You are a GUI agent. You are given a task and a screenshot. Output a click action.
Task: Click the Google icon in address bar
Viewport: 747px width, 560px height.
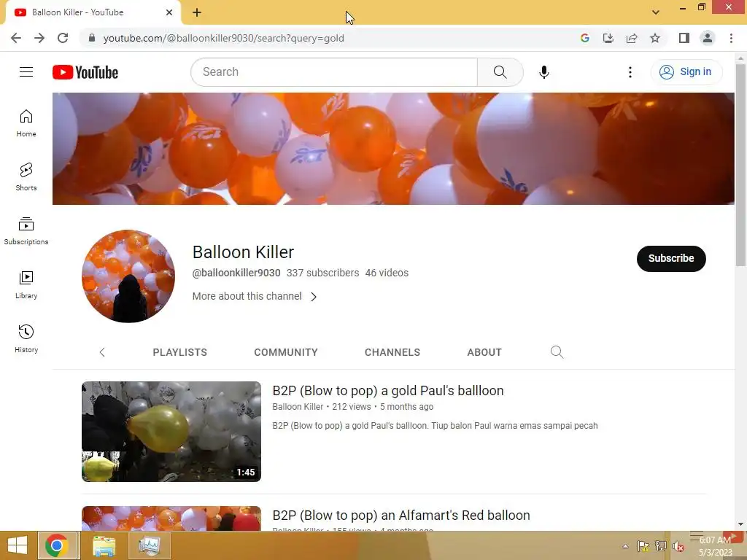click(585, 38)
